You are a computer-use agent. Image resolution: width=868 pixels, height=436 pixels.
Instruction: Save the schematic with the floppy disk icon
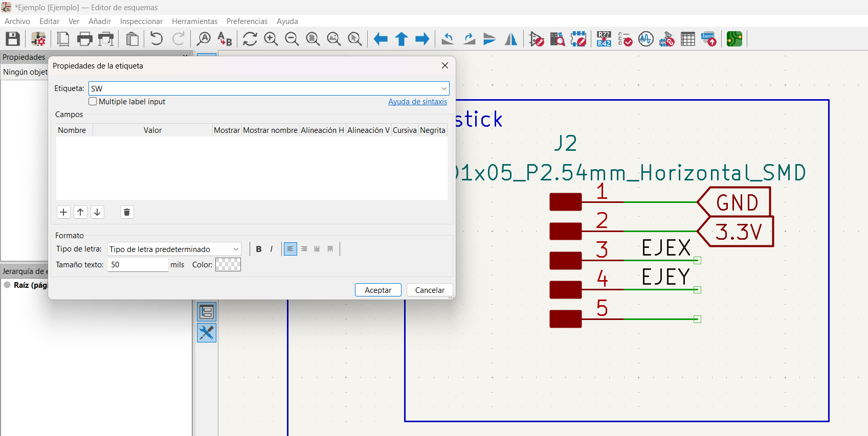tap(13, 39)
